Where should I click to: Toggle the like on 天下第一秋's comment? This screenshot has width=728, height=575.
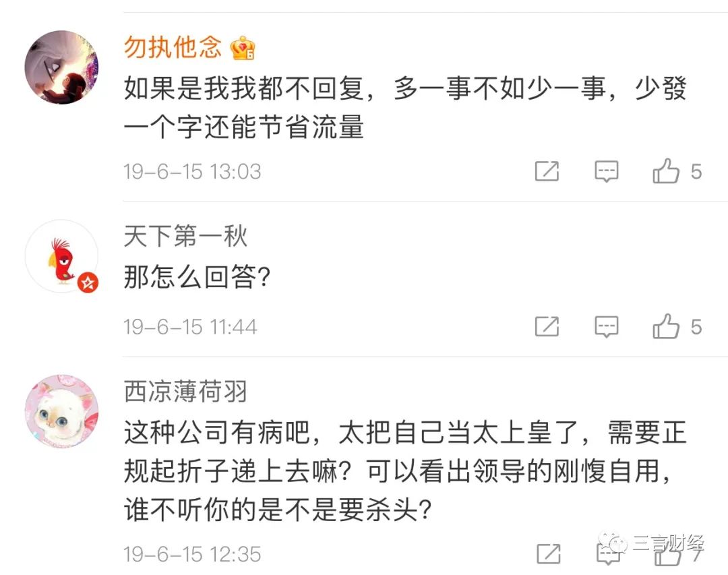pyautogui.click(x=667, y=327)
